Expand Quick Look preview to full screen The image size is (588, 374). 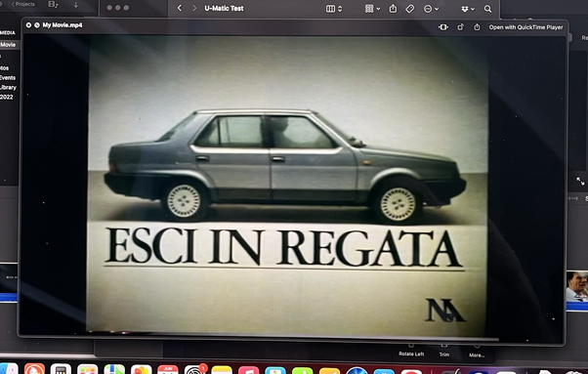[37, 25]
